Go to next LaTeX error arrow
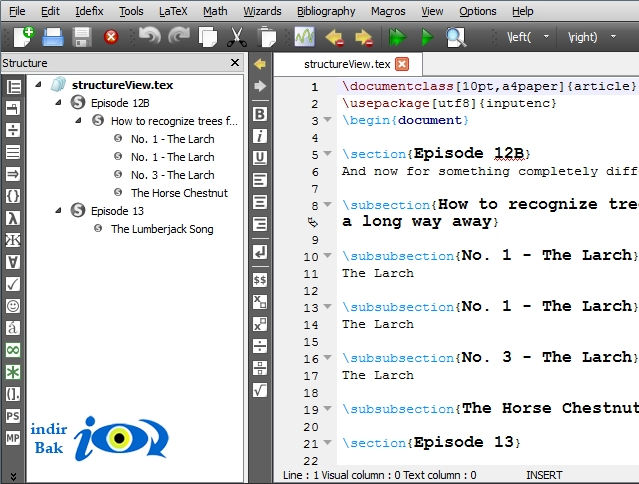The image size is (639, 484). click(364, 37)
